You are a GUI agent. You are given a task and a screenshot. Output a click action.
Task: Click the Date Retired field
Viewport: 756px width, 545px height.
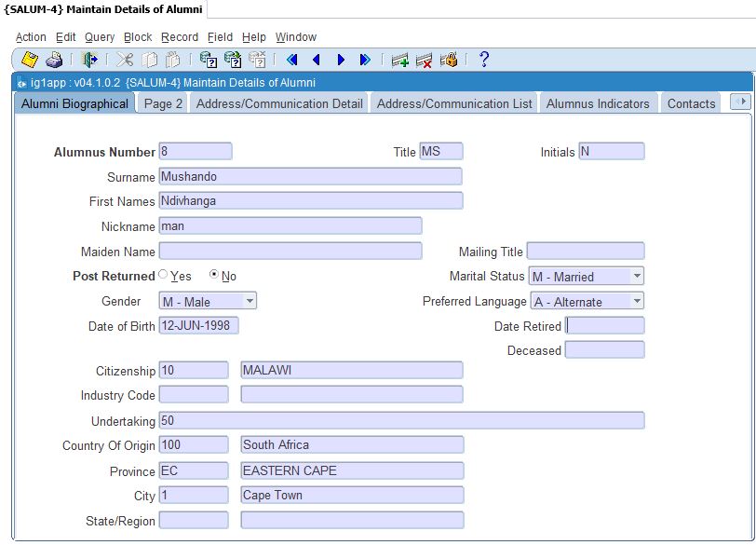pyautogui.click(x=604, y=326)
